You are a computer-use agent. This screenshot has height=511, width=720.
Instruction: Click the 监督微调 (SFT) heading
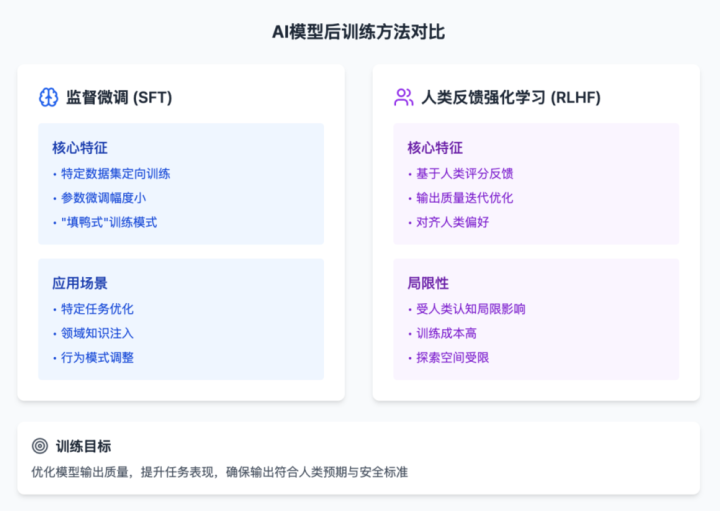click(x=119, y=97)
